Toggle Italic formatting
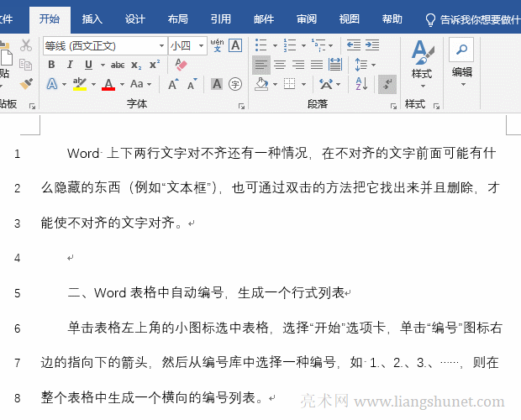This screenshot has width=521, height=420. click(68, 65)
